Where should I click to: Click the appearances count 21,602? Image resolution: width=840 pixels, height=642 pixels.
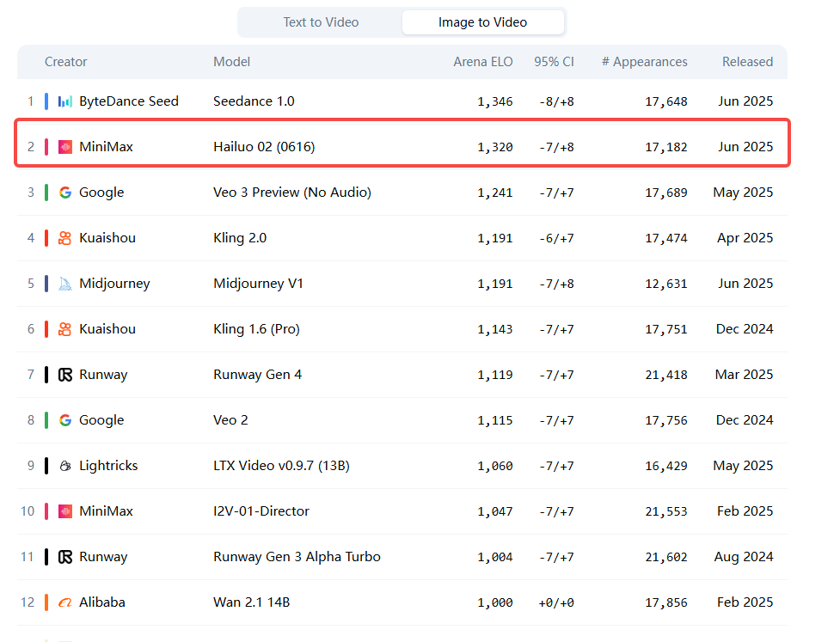[665, 556]
